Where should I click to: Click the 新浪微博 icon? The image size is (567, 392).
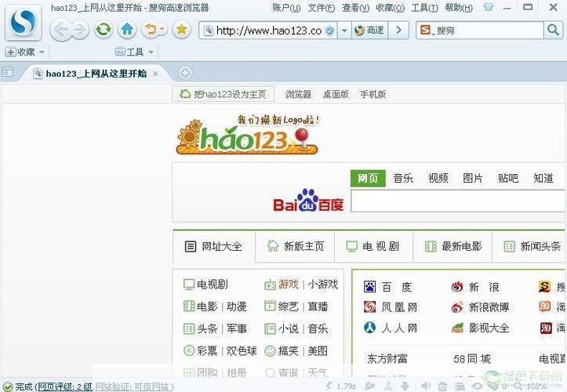click(x=457, y=307)
